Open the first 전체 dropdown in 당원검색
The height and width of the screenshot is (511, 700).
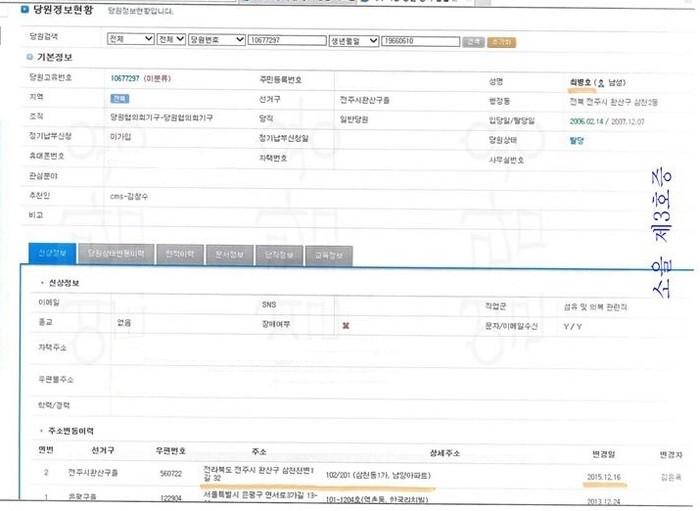point(127,41)
